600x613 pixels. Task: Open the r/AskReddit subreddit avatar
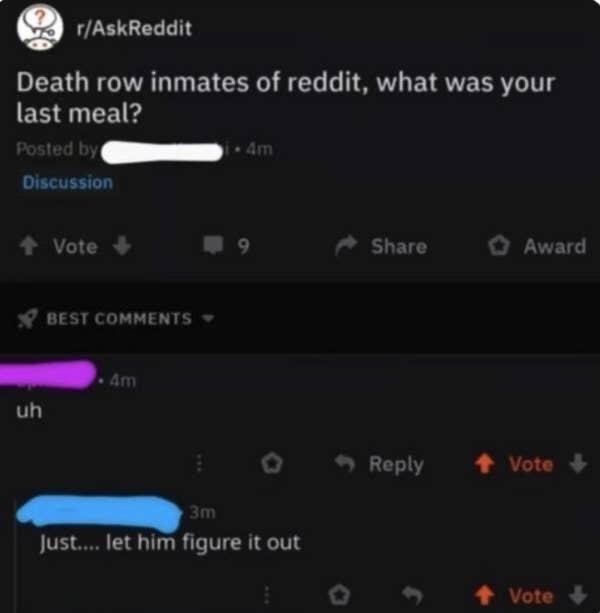(36, 29)
